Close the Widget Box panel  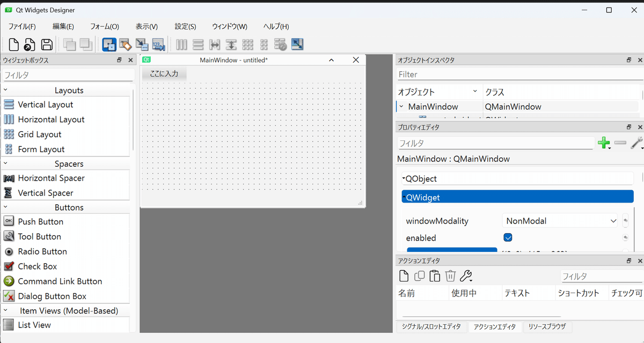pos(130,61)
